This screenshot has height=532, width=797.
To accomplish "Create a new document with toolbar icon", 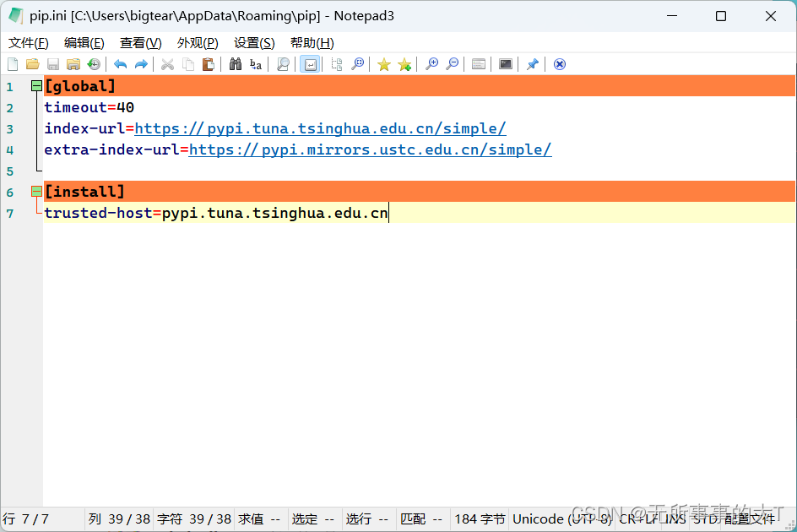I will 13,64.
